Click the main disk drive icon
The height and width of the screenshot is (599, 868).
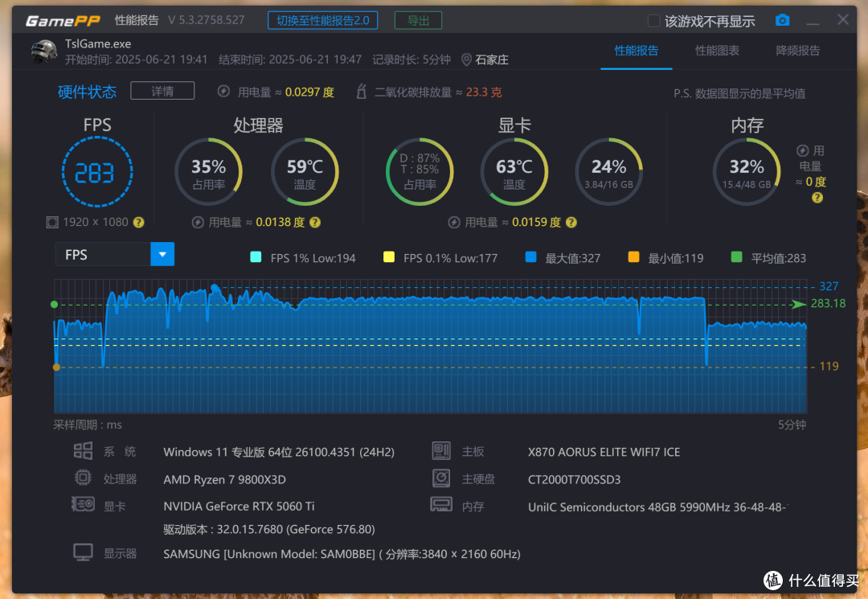tap(441, 478)
